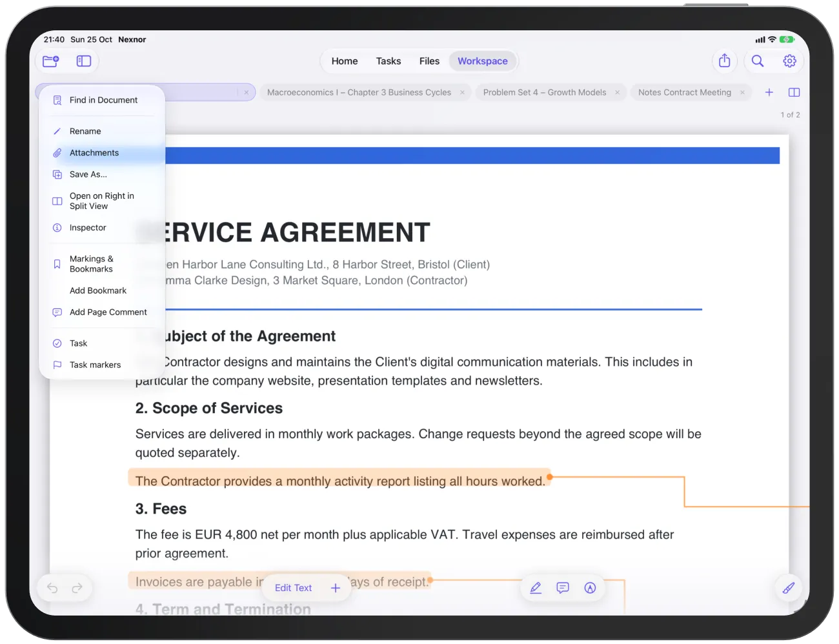Tap the '1 of 2' page indicator
The width and height of the screenshot is (839, 644).
point(790,115)
